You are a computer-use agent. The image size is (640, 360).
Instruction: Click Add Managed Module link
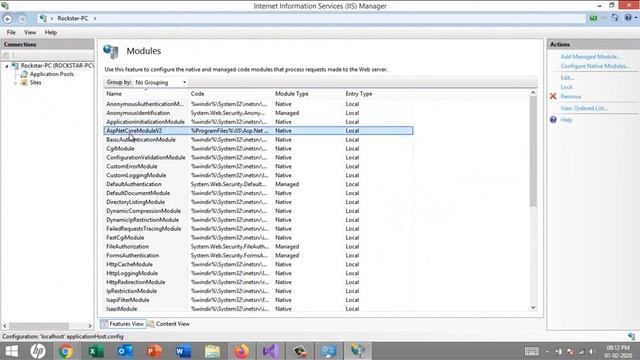pos(591,57)
